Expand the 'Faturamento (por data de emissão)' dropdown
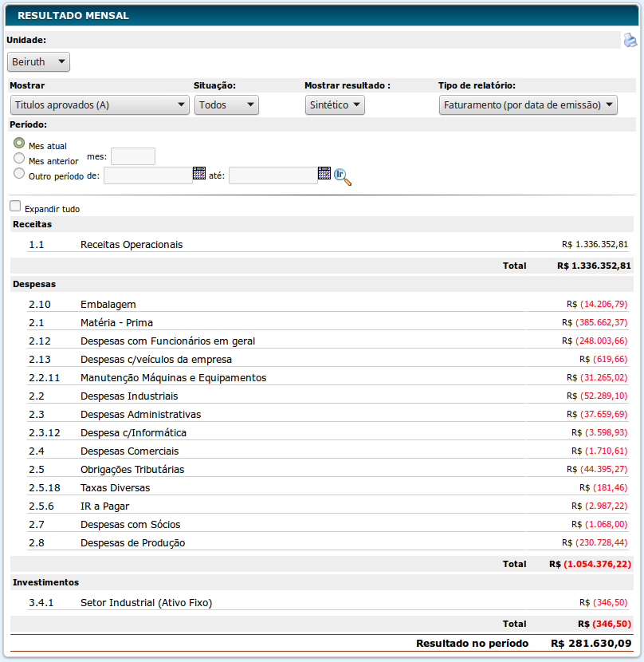Screen dimensions: 644x662 (528, 105)
